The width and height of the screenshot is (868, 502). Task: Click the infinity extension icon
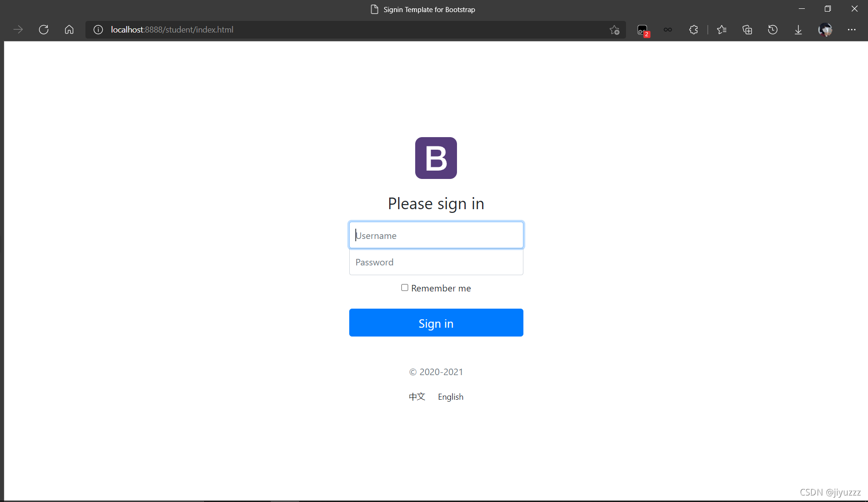pyautogui.click(x=668, y=30)
